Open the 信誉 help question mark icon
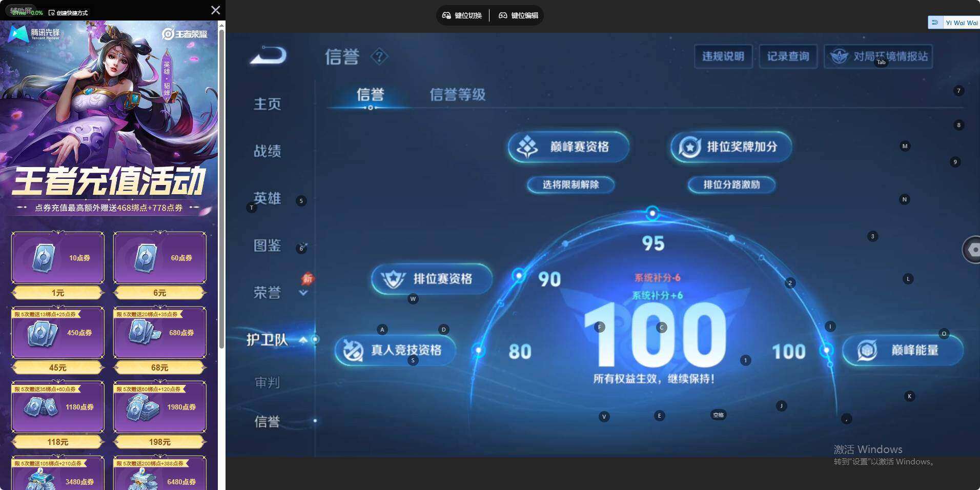This screenshot has height=490, width=980. point(379,56)
